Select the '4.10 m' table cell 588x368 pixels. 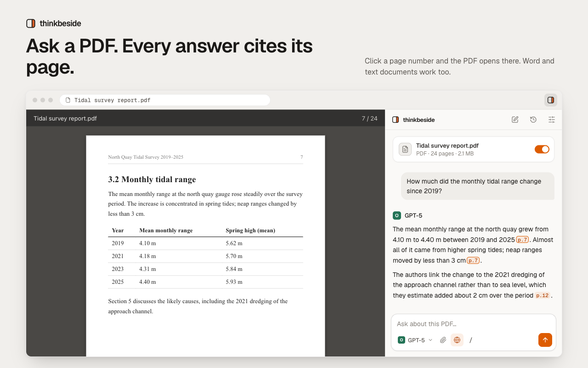[147, 243]
